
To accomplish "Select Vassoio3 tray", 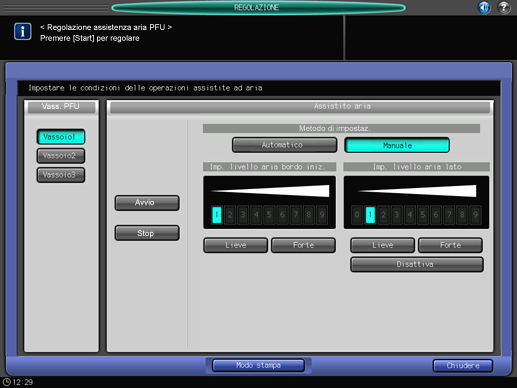I will point(61,175).
